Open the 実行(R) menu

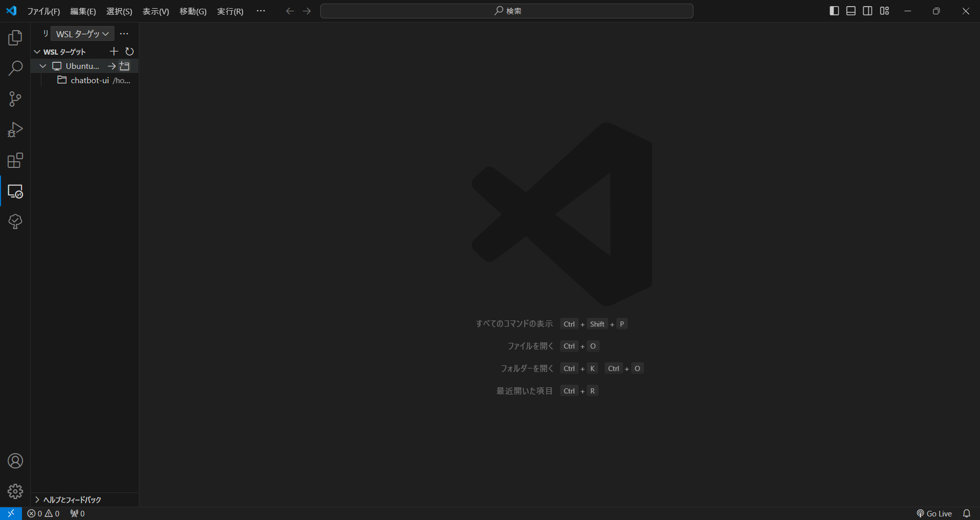pos(230,11)
